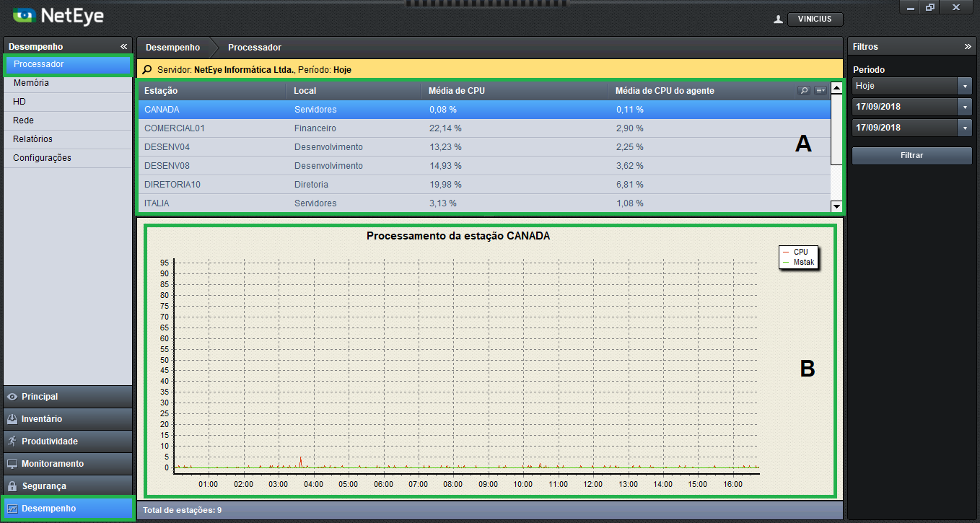Collapse the Desempenho side panel
The image size is (980, 523).
point(123,47)
